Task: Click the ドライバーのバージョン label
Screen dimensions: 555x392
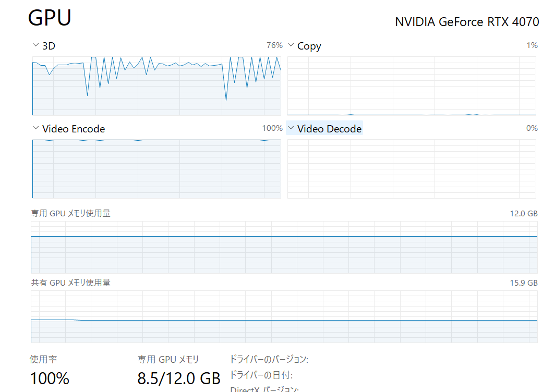Action: click(x=269, y=359)
